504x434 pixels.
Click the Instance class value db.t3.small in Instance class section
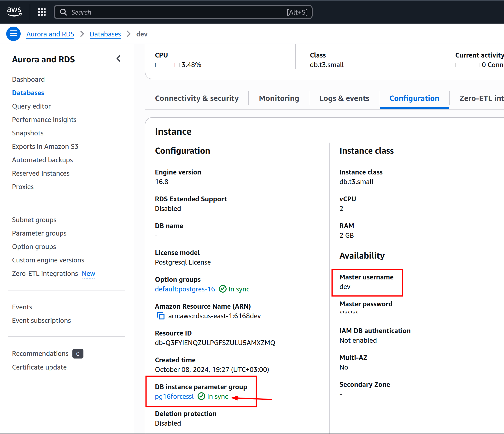tap(356, 181)
